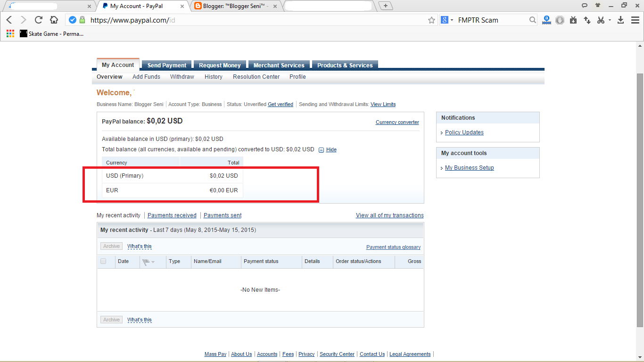Screen dimensions: 644x362
Task: Open My Business Setup link
Action: click(470, 168)
